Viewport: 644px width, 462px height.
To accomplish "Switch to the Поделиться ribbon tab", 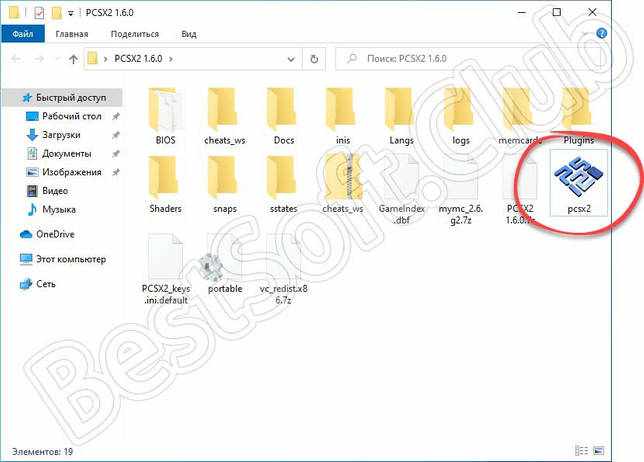I will (135, 34).
